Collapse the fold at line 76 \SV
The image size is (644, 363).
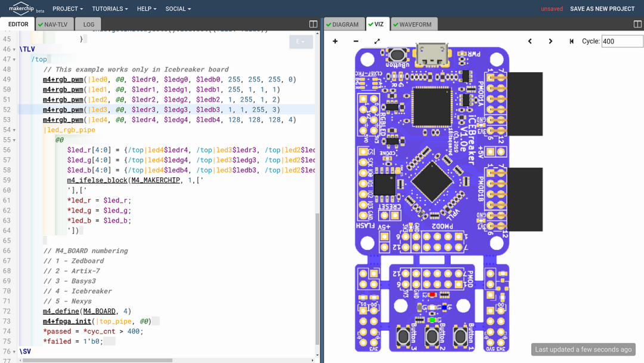[x=14, y=352]
